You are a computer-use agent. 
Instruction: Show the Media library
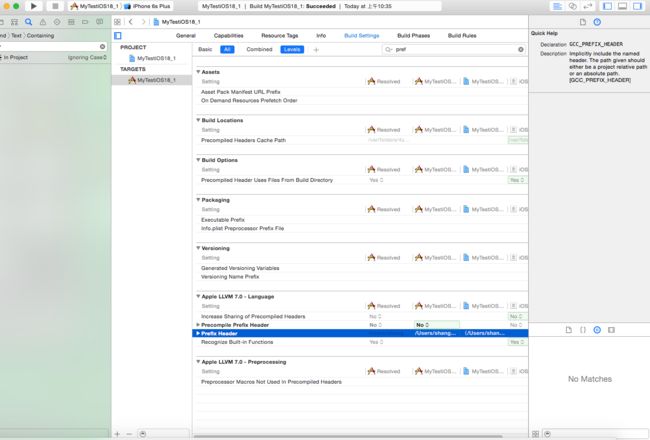[x=611, y=330]
